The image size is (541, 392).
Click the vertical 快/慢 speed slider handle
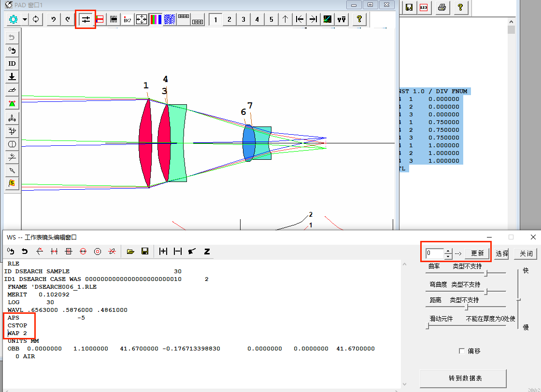coord(518,300)
